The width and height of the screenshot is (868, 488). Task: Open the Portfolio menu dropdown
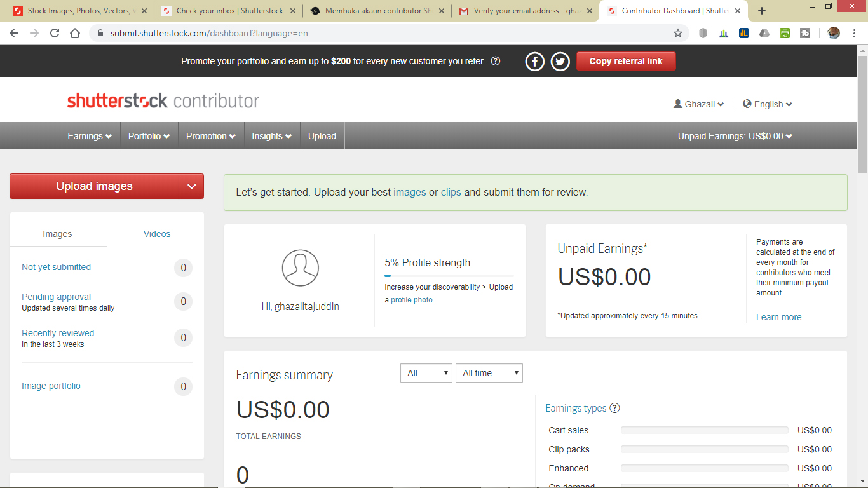pyautogui.click(x=149, y=136)
